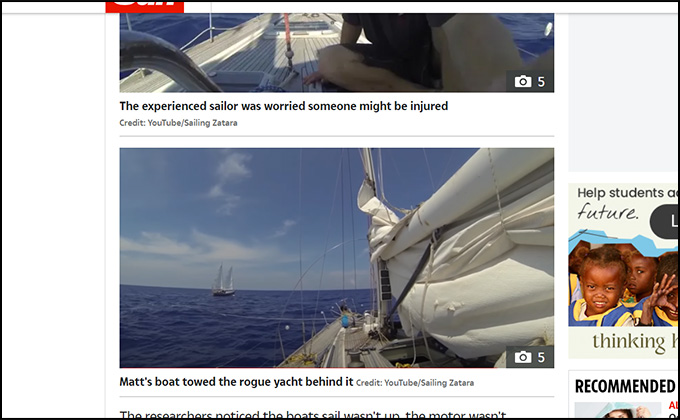Click the dark rounded button in the ad
Screen dimensions: 680x420
coord(664,222)
